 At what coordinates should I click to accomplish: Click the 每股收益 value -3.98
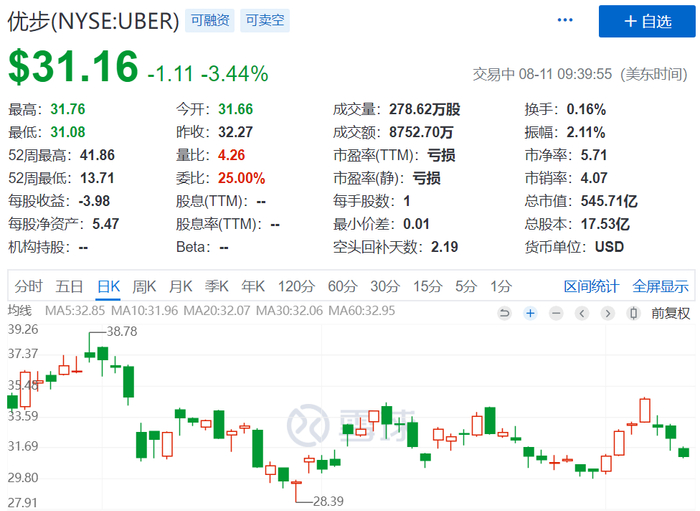(94, 201)
